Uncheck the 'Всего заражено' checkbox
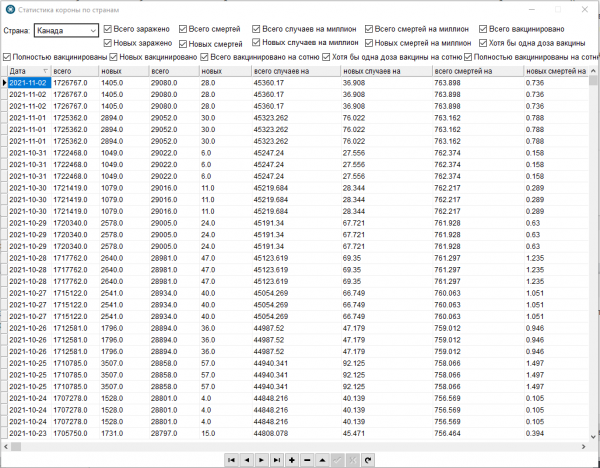The image size is (600, 468). 109,30
